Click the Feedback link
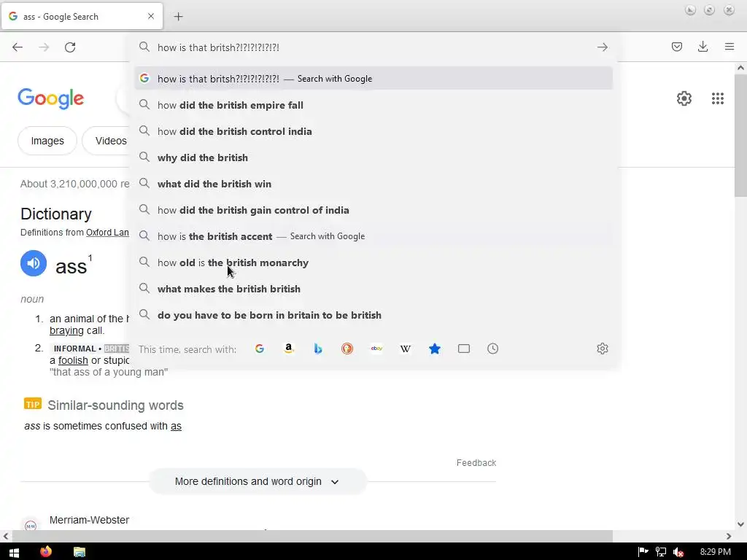 (x=476, y=462)
